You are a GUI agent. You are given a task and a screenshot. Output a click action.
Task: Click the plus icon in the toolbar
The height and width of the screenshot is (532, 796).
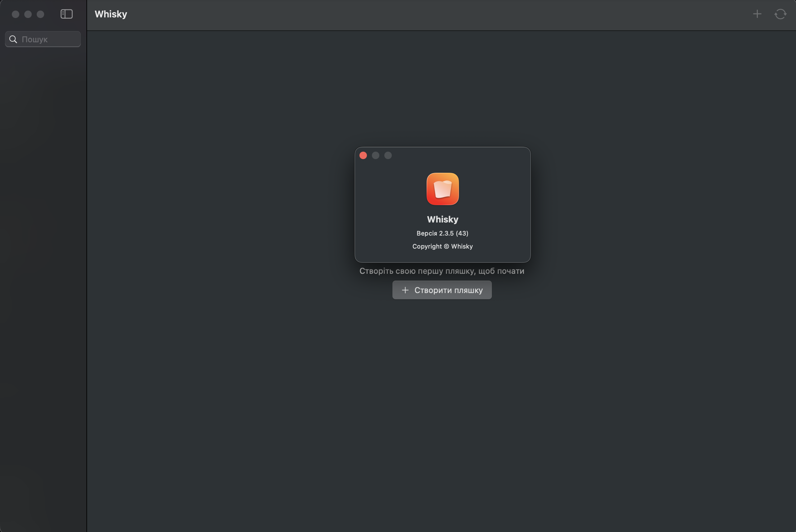click(757, 14)
